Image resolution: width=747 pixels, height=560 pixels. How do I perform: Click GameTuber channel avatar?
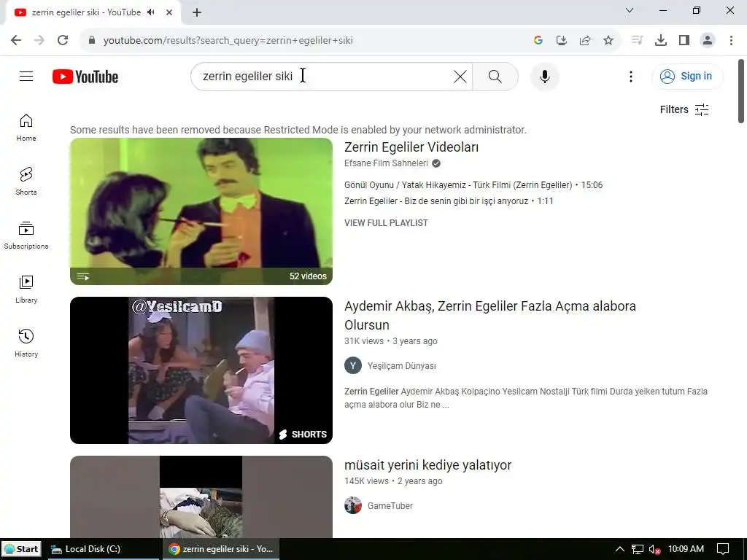353,506
